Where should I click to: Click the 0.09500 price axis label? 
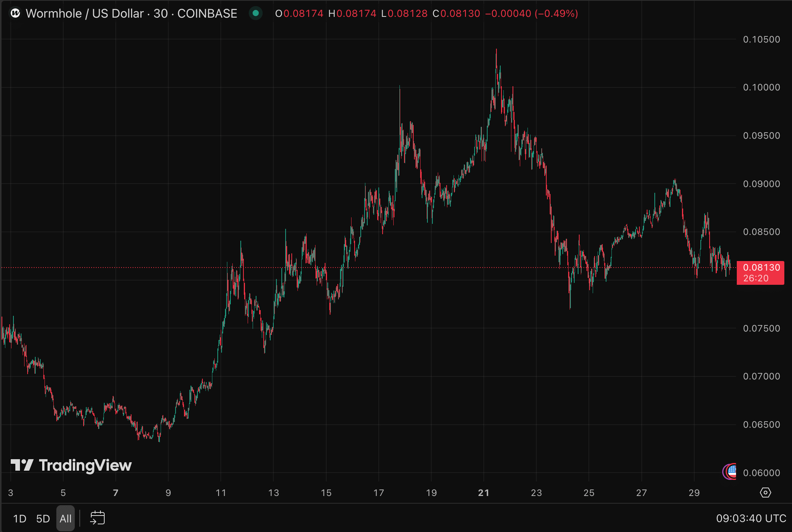(761, 136)
